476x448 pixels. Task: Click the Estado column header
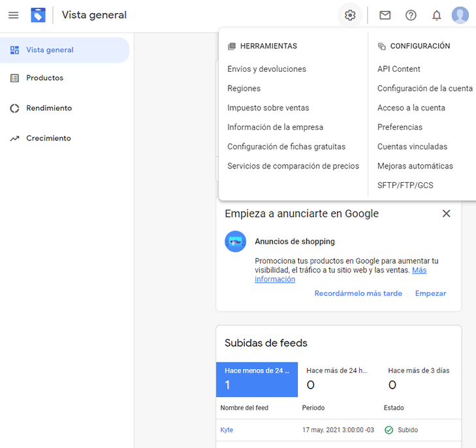click(x=394, y=408)
